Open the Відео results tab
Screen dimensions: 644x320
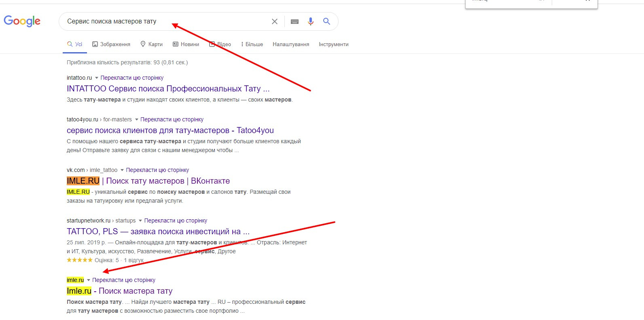coord(220,44)
